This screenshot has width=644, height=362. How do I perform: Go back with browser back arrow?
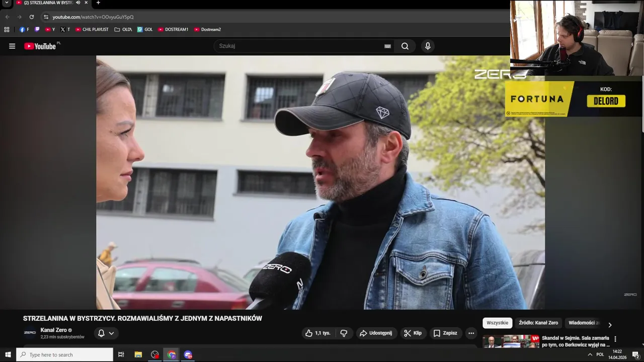(7, 17)
